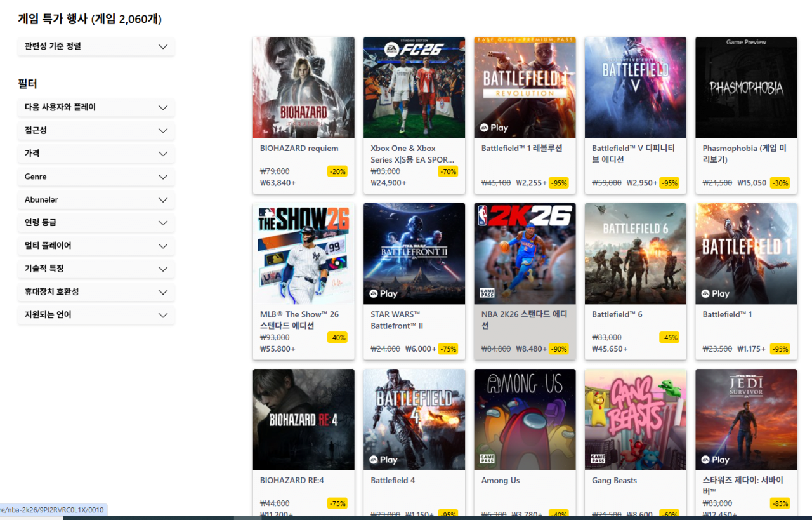
Task: Open the MLB The Show 26 cover image
Action: [304, 254]
